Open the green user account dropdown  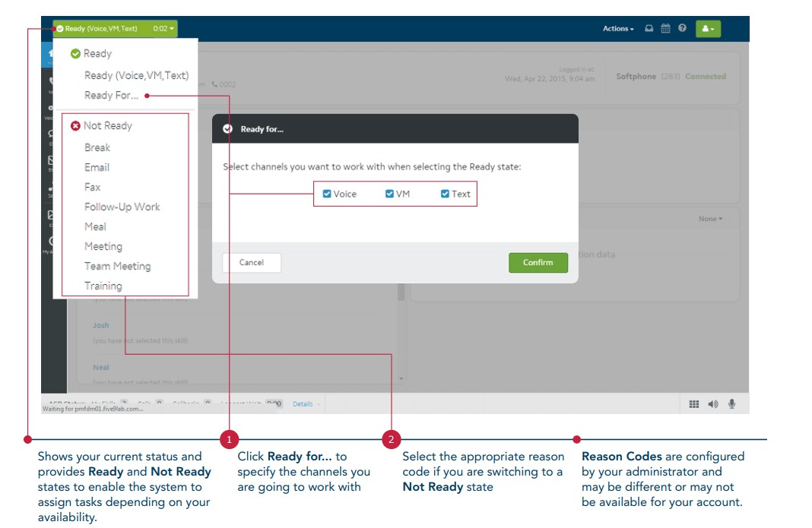click(708, 29)
